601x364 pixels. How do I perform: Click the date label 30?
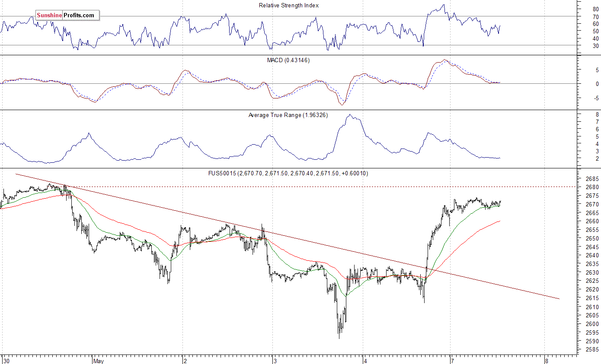(6, 360)
